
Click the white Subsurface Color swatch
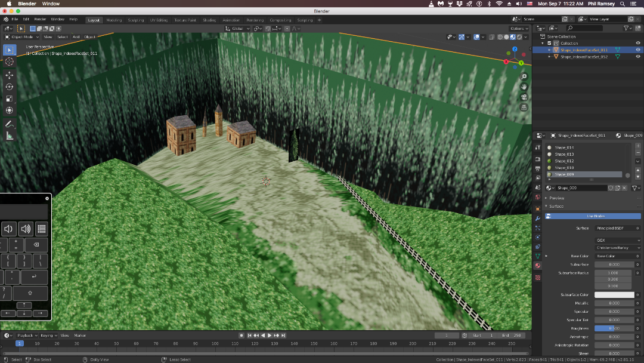tap(614, 295)
